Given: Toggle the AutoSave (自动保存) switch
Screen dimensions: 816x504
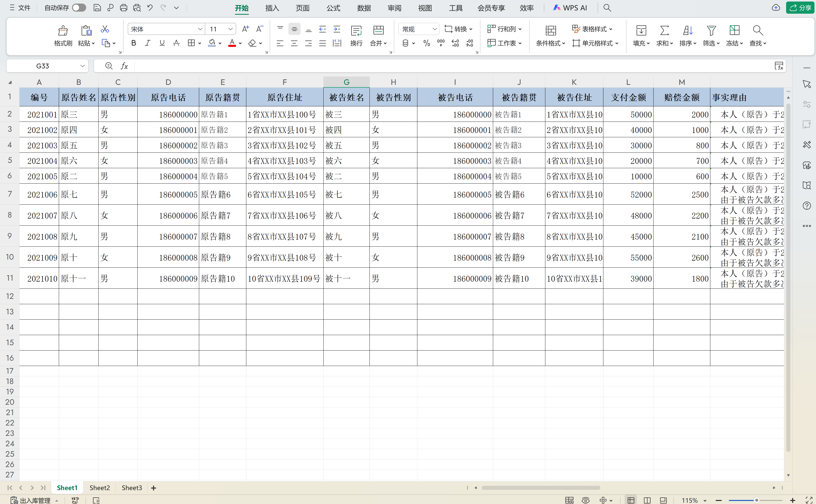Looking at the screenshot, I should click(x=79, y=8).
